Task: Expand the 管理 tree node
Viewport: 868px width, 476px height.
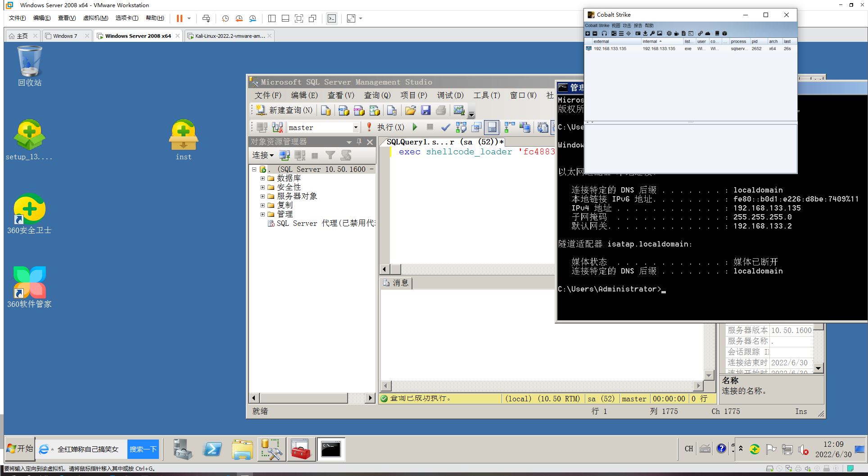Action: [262, 214]
